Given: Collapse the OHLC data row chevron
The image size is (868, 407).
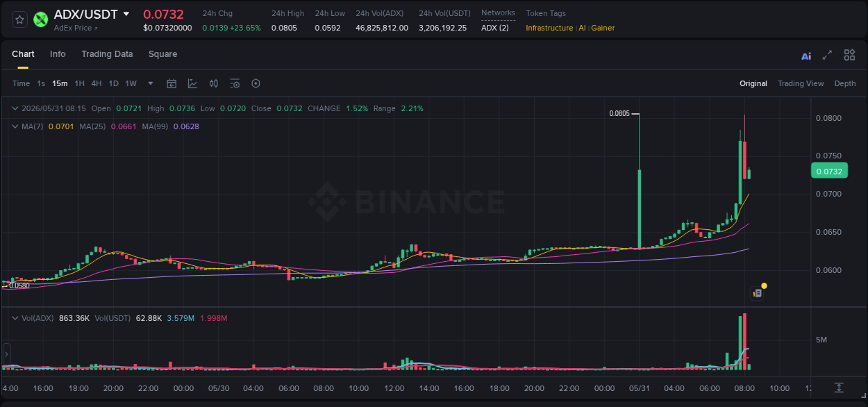Looking at the screenshot, I should (15, 108).
